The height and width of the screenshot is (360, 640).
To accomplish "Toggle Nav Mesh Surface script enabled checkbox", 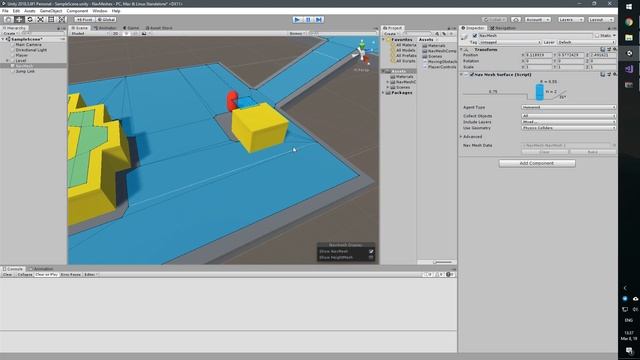I will click(x=472, y=75).
